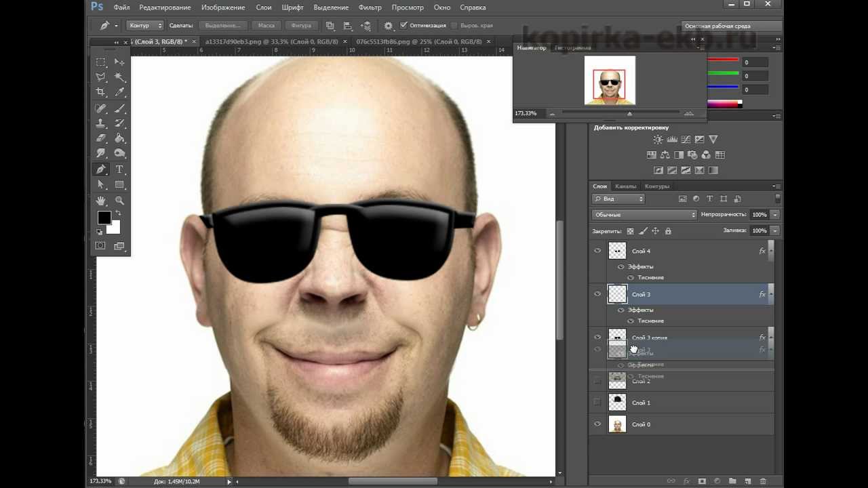The height and width of the screenshot is (488, 868).
Task: Toggle Эффекты visibility under Слой 4
Action: (621, 266)
